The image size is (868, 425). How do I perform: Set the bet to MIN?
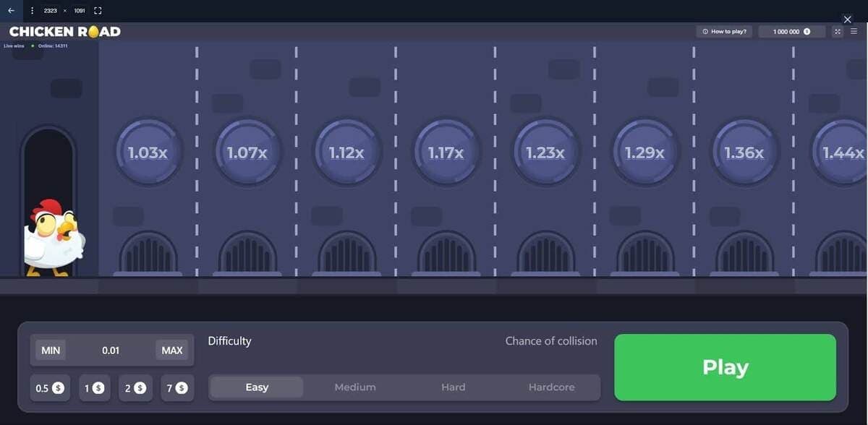pos(51,351)
